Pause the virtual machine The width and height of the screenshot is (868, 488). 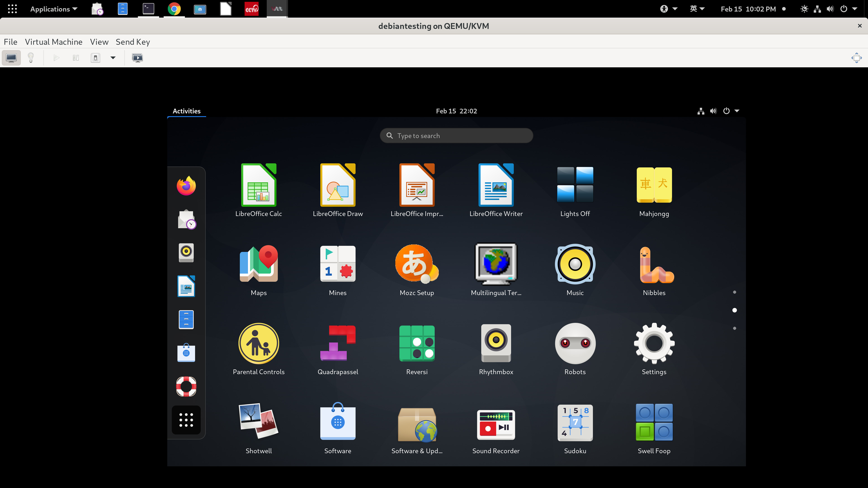click(76, 58)
